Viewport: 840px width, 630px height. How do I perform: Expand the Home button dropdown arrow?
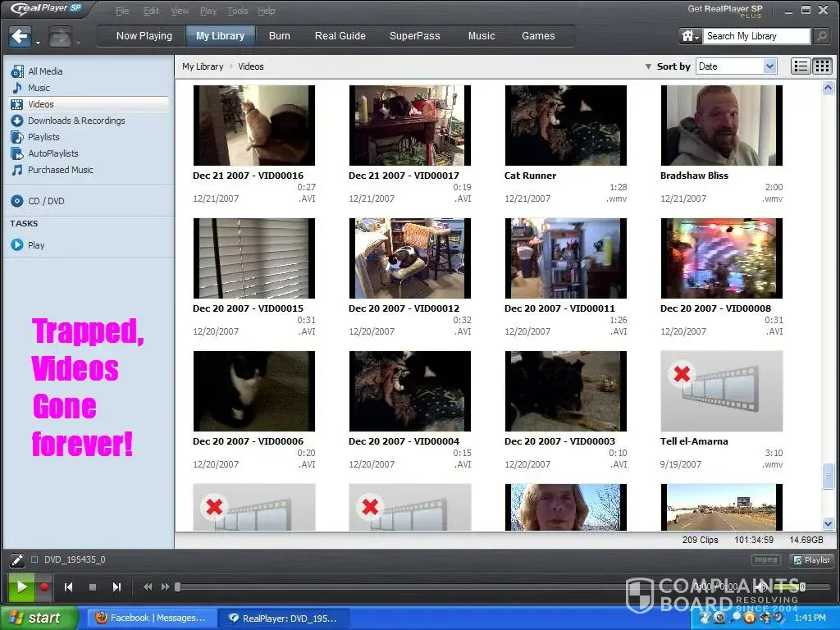[697, 37]
